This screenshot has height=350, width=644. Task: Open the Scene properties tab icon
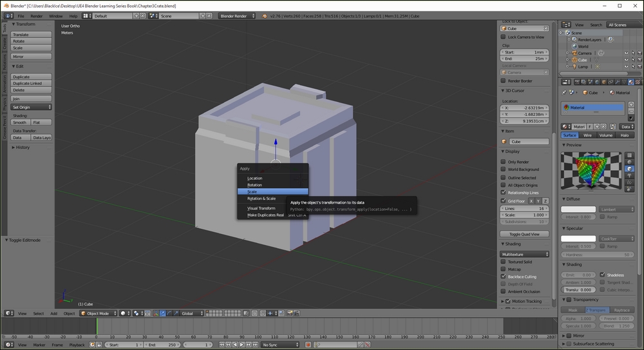pyautogui.click(x=590, y=82)
